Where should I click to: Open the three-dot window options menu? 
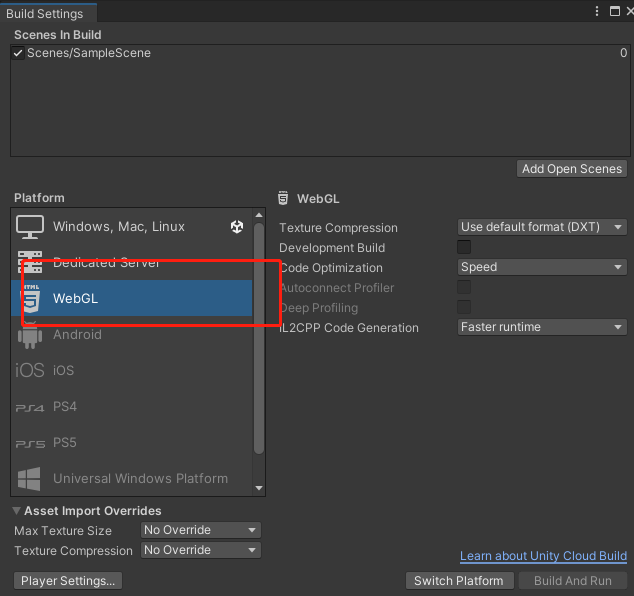tap(597, 11)
